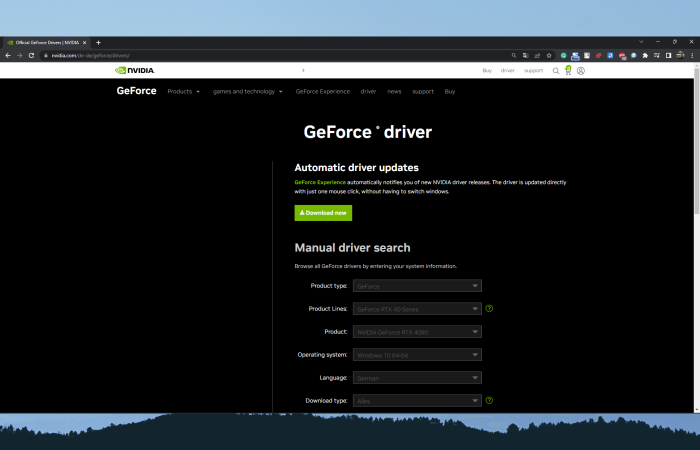Click the GeForce brand title
Viewport: 700px width, 450px height.
(137, 91)
